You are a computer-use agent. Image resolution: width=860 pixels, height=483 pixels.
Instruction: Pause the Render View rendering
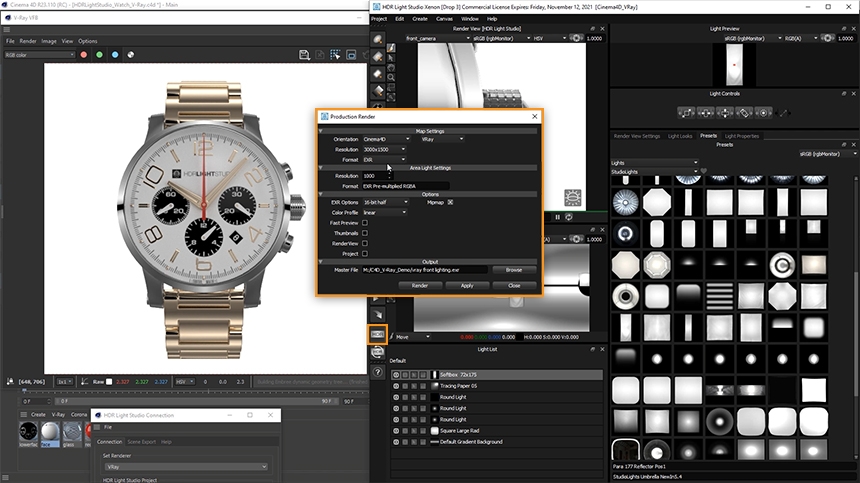point(558,217)
